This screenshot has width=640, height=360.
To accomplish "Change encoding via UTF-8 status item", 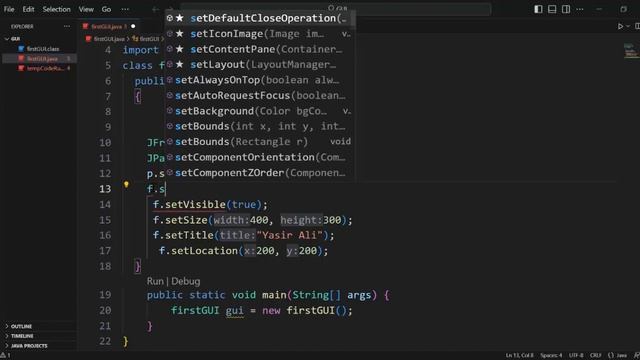I will click(x=576, y=356).
